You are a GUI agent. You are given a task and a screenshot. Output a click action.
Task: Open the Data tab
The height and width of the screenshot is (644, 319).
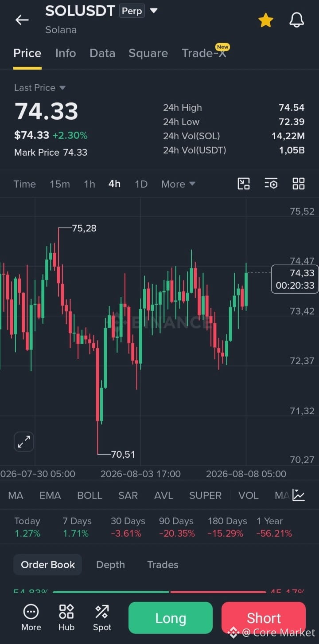pyautogui.click(x=102, y=53)
